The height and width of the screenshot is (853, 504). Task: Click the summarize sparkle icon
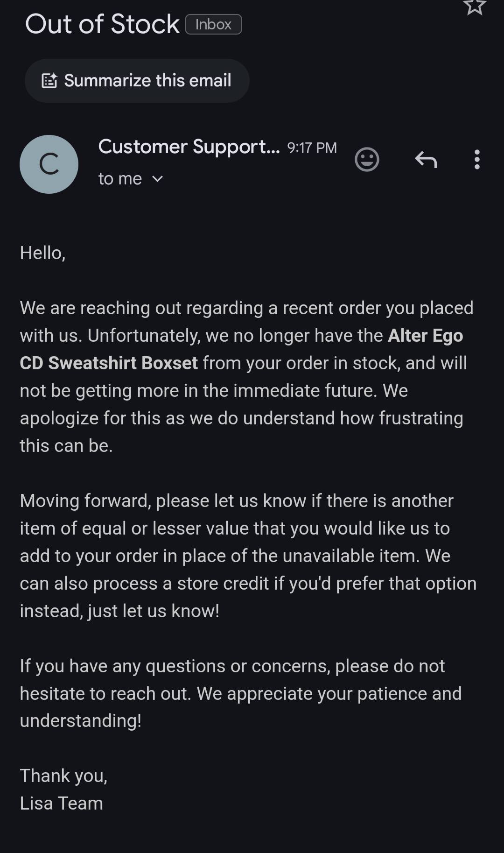point(49,81)
